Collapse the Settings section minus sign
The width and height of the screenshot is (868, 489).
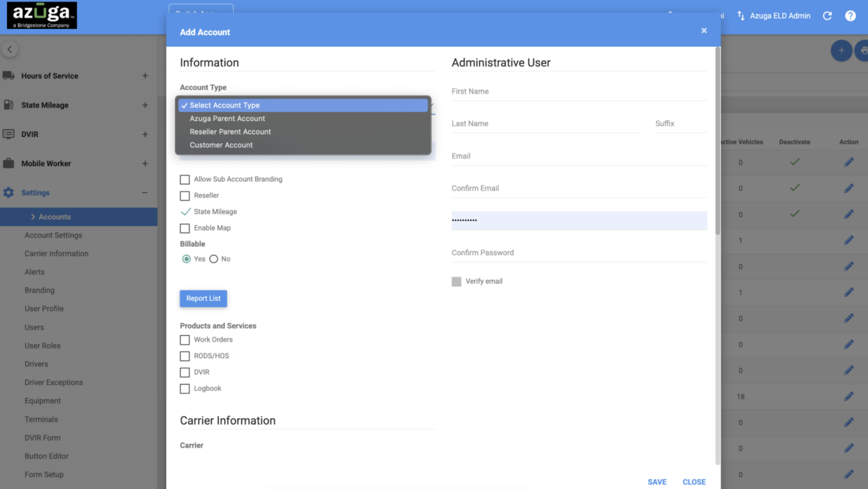145,193
